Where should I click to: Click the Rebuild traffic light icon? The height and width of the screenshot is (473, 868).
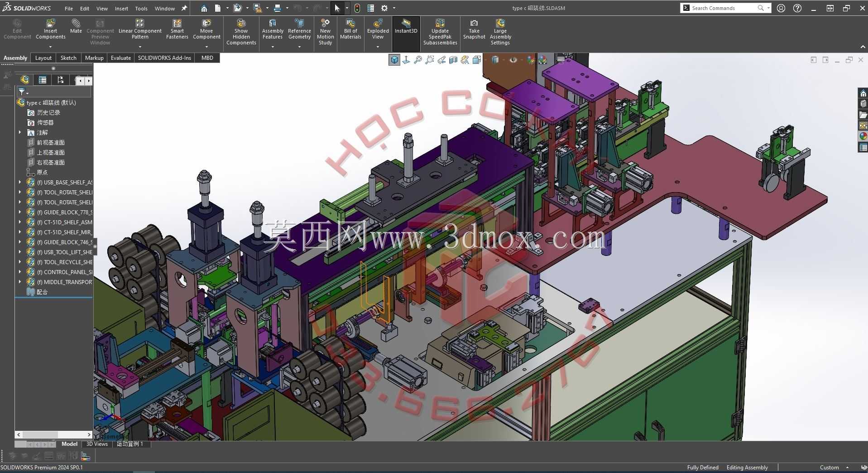coord(357,8)
